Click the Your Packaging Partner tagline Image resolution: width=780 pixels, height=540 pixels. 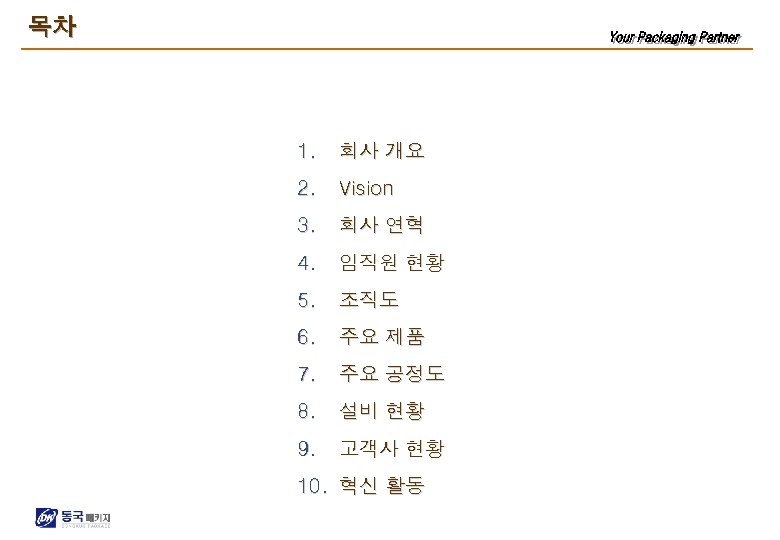[673, 38]
